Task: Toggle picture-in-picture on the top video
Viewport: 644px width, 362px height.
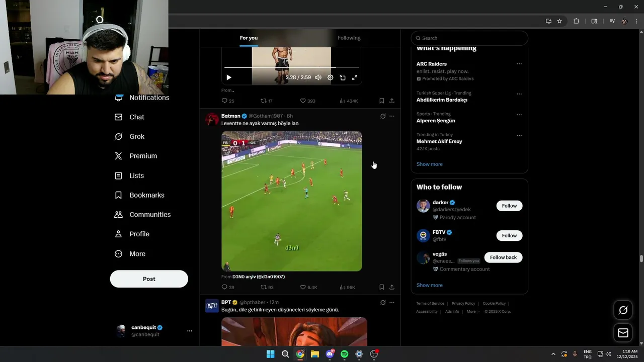Action: point(343,77)
